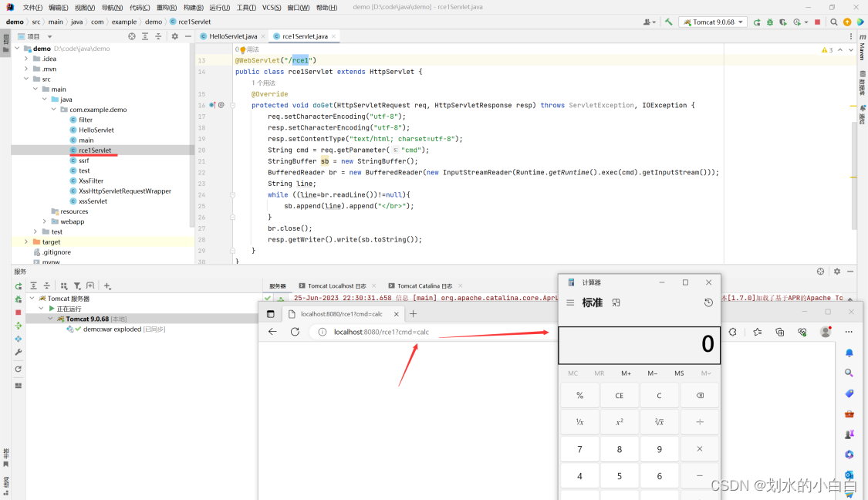The width and height of the screenshot is (868, 500).
Task: Expand the target folder
Action: point(26,242)
